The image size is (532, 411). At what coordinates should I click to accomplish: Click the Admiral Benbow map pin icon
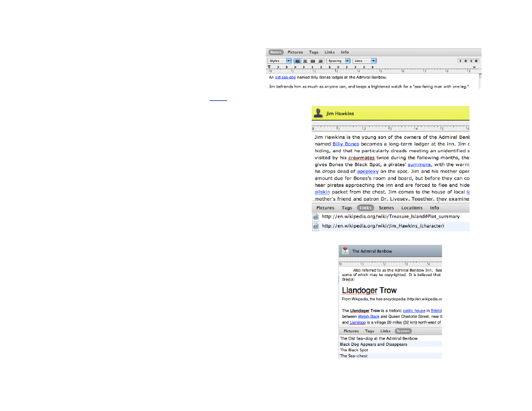(x=345, y=250)
